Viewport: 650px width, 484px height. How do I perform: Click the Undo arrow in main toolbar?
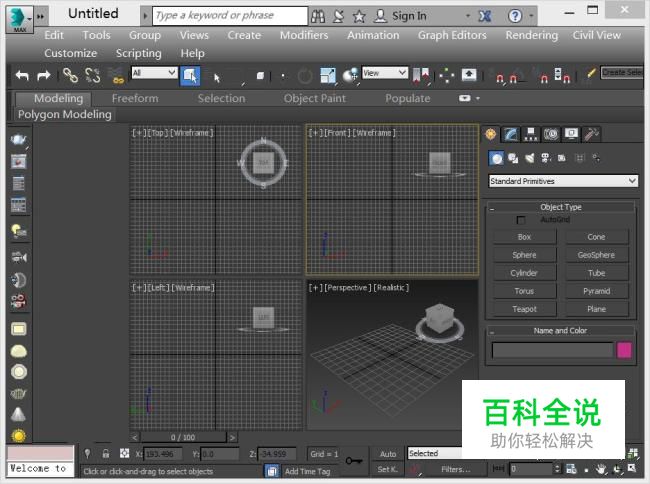[22, 75]
